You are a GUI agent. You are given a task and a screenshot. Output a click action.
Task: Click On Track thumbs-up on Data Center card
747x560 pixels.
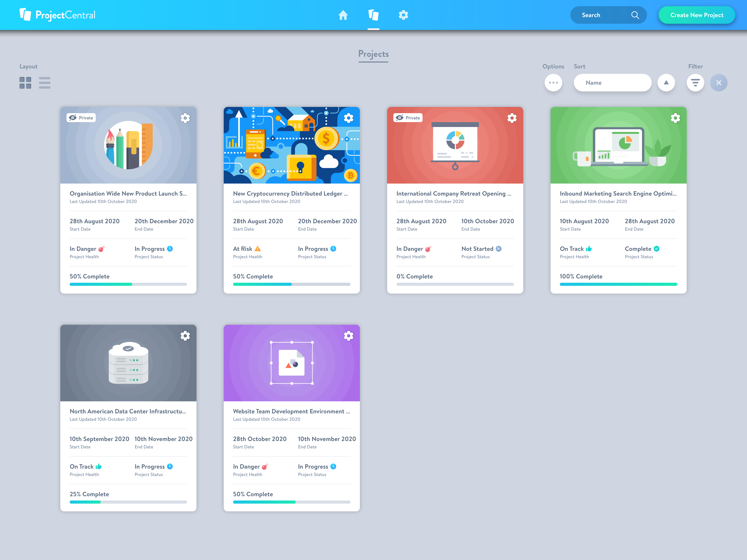pos(99,466)
